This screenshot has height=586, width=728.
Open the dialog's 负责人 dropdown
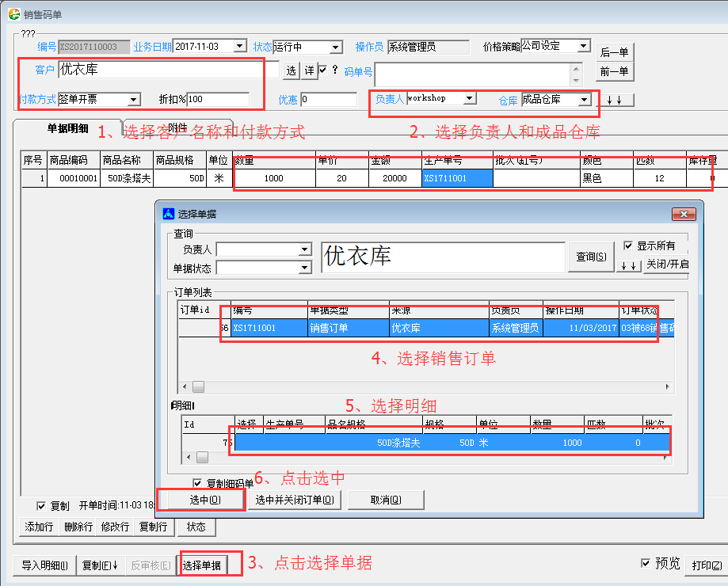point(304,249)
